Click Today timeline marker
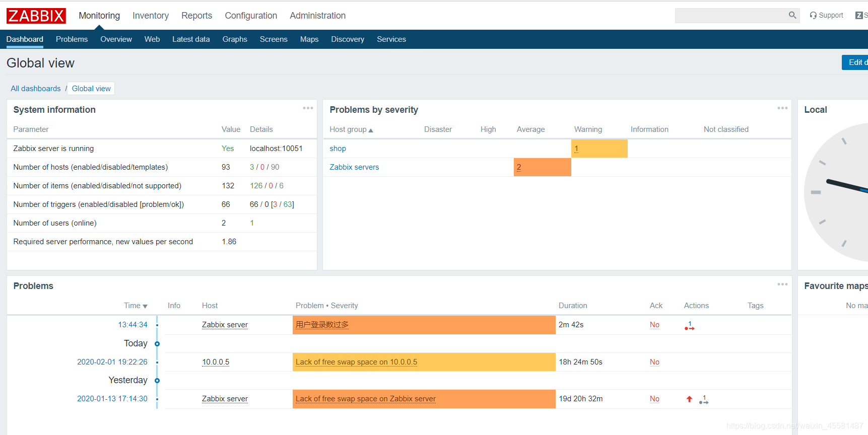Screen dimensions: 868x435 [x=157, y=344]
